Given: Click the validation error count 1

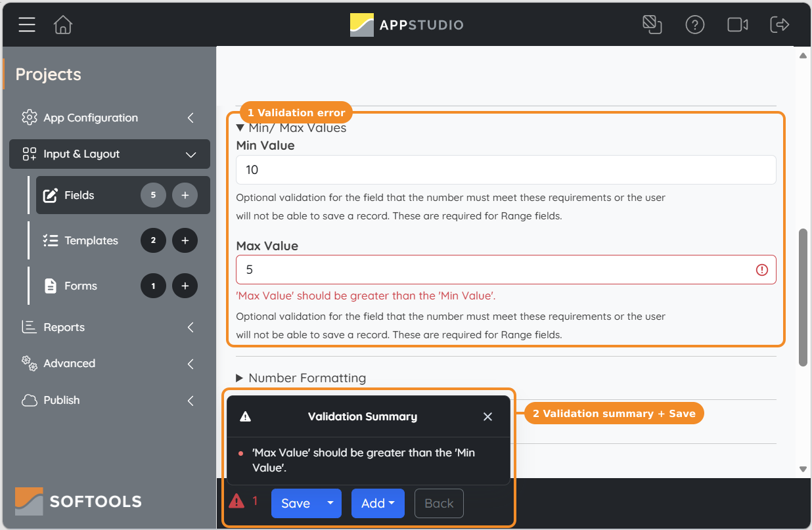Looking at the screenshot, I should (256, 501).
